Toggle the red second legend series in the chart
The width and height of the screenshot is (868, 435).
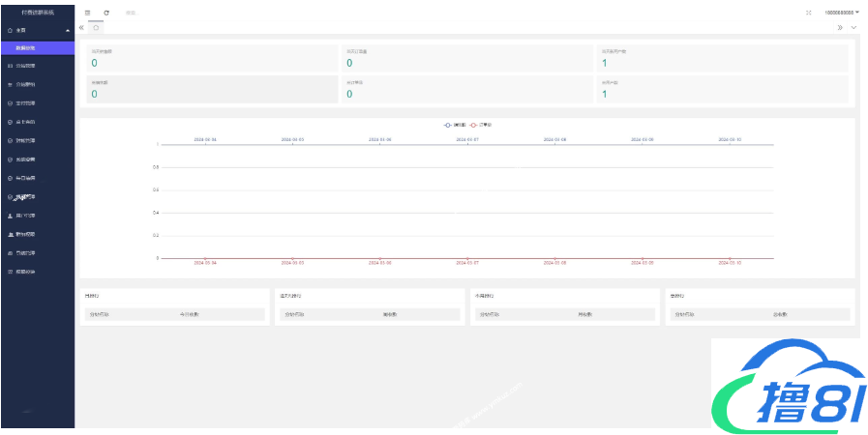[x=481, y=125]
